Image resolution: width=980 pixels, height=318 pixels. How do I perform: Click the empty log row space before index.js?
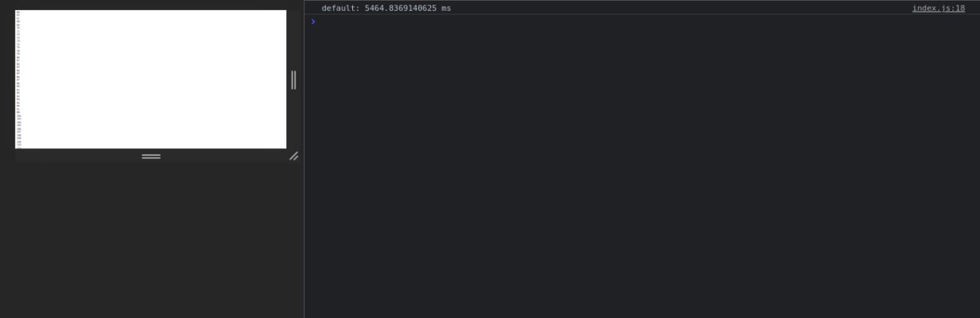click(x=681, y=8)
